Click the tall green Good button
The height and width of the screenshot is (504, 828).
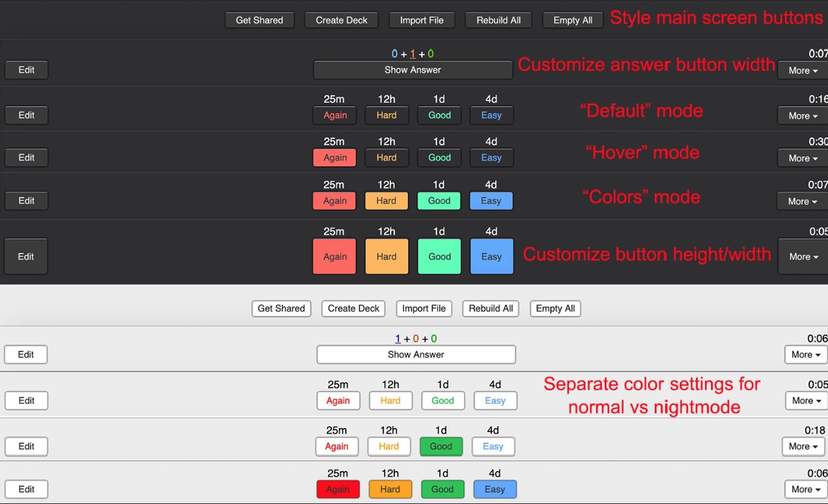(x=439, y=257)
